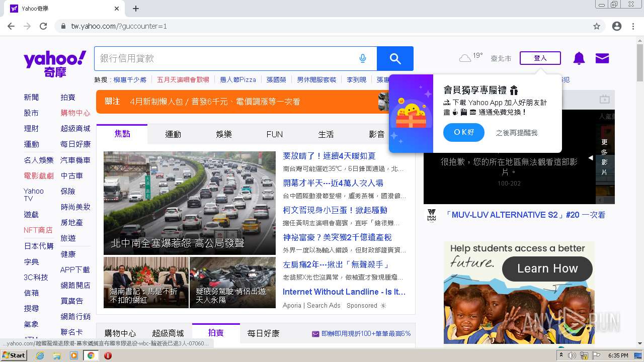This screenshot has height=362, width=644.
Task: Switch to the 生活 news tab
Action: pyautogui.click(x=326, y=134)
